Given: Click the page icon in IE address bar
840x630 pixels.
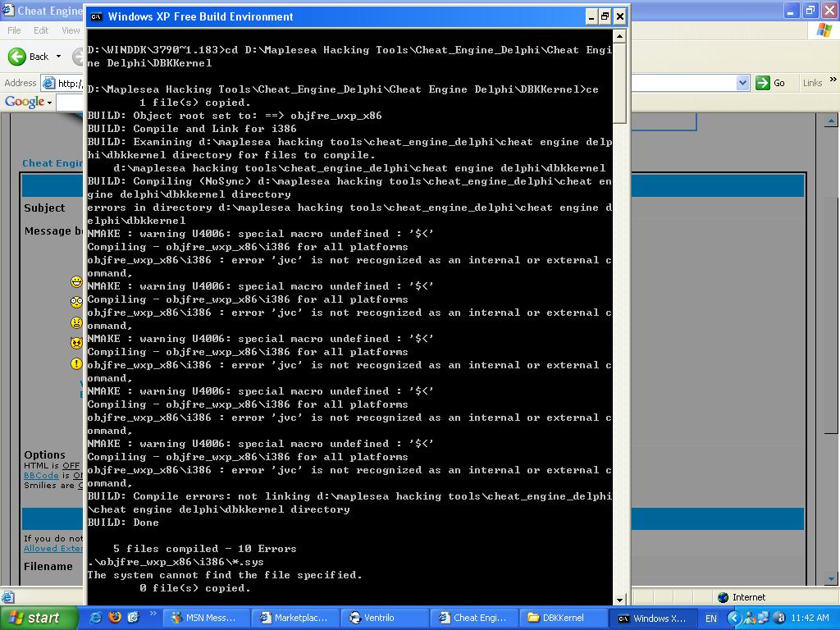Looking at the screenshot, I should (x=48, y=83).
